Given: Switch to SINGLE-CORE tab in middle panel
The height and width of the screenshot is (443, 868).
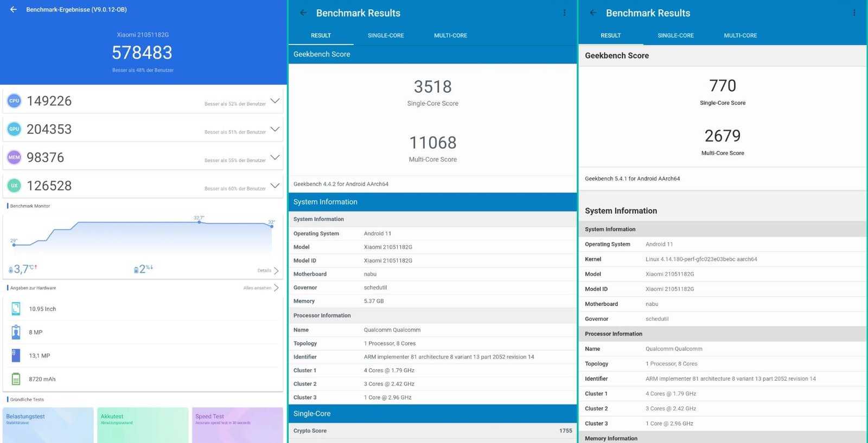Looking at the screenshot, I should pos(386,35).
